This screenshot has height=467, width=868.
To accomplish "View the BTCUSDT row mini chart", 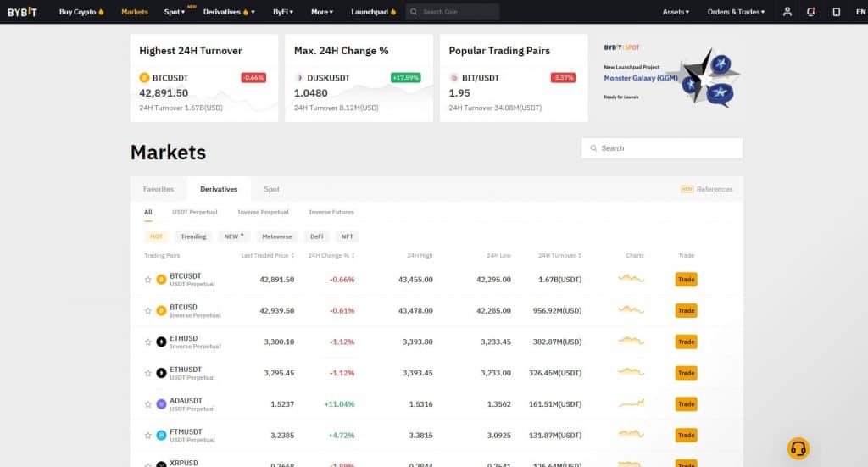I will point(631,278).
